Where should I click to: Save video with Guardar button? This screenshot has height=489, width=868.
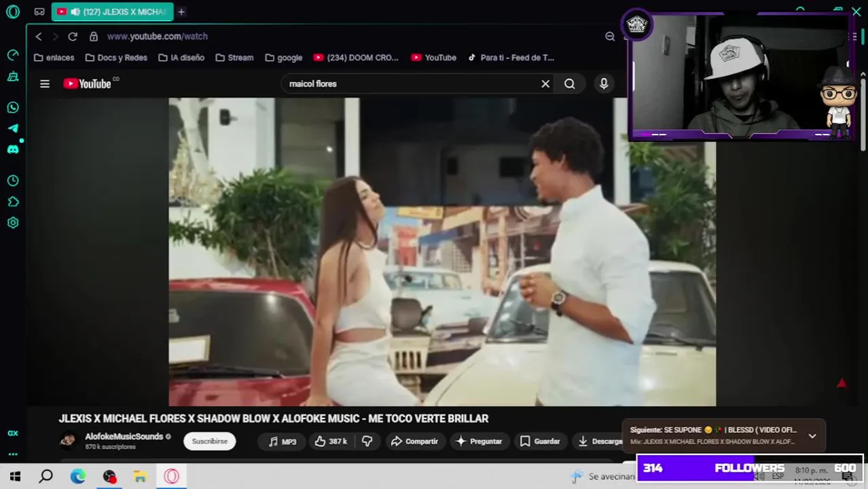point(540,441)
